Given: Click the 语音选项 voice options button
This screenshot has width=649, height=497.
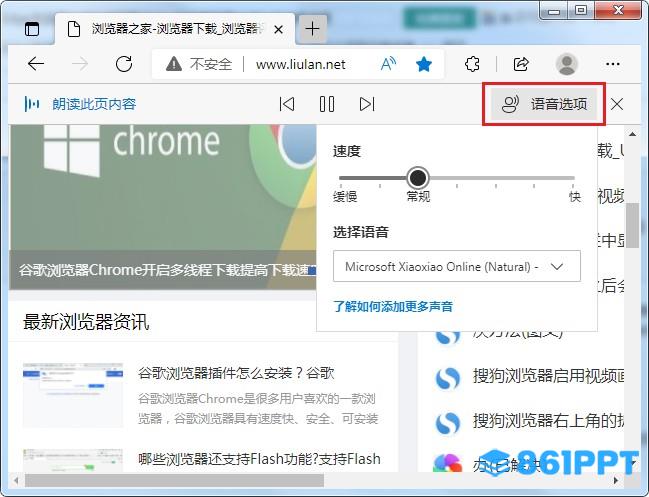Looking at the screenshot, I should (x=544, y=104).
